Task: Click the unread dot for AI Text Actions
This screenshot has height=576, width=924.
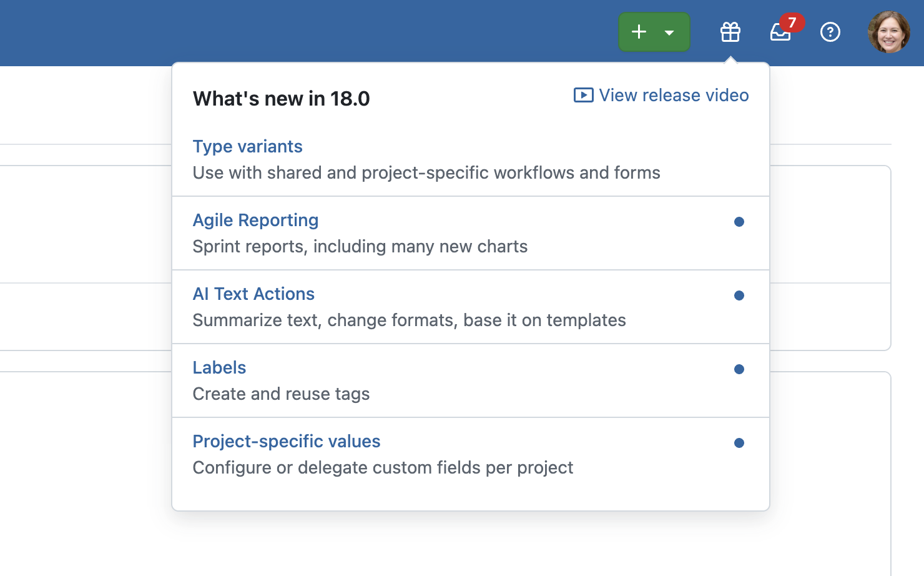Action: click(739, 295)
